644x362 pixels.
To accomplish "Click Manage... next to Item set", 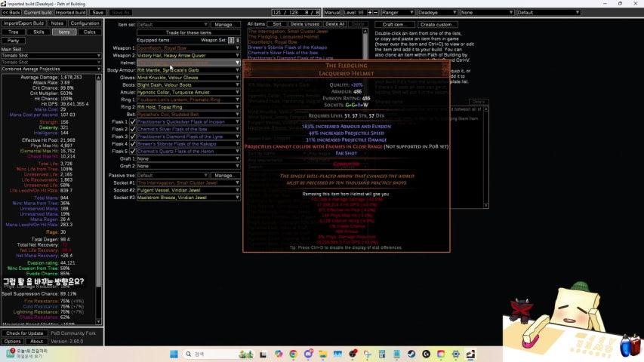I will pyautogui.click(x=225, y=25).
